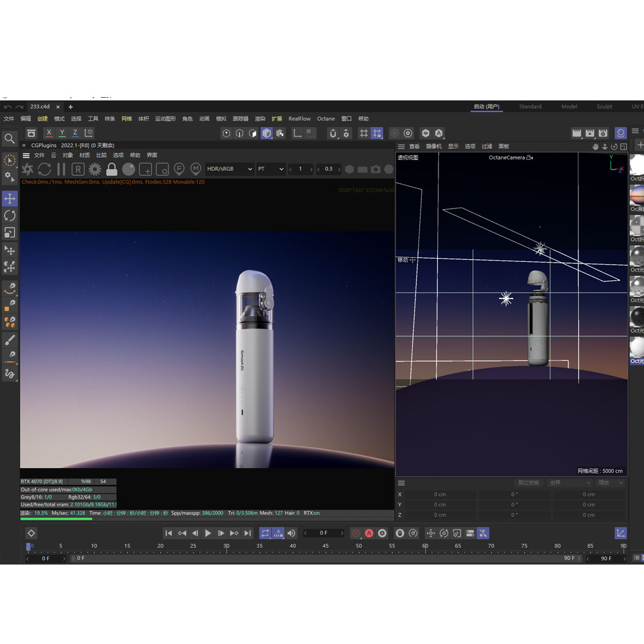The image size is (644, 644).
Task: Toggle Octane lock resolution padlock
Action: 112,170
